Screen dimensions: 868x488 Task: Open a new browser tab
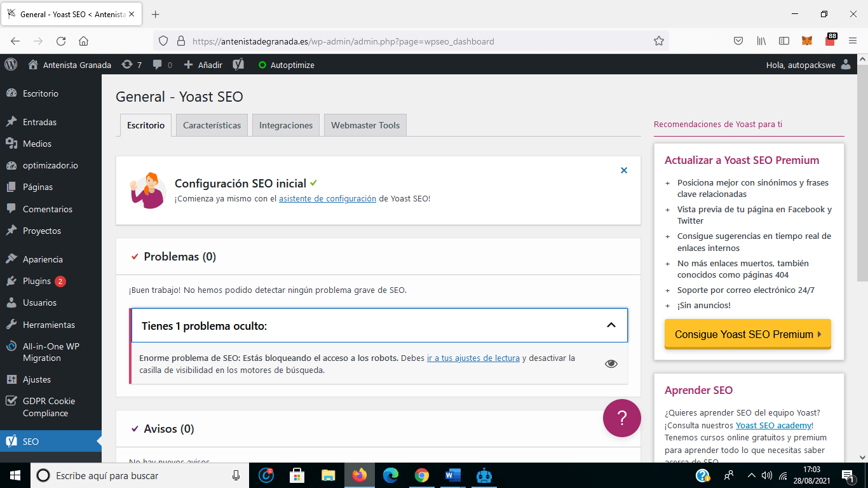[156, 14]
